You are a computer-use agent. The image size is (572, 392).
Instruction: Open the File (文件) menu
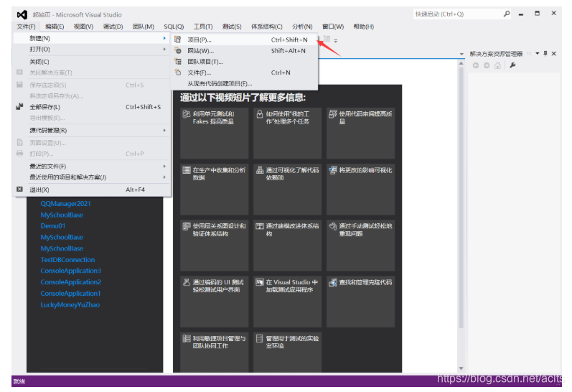[26, 27]
